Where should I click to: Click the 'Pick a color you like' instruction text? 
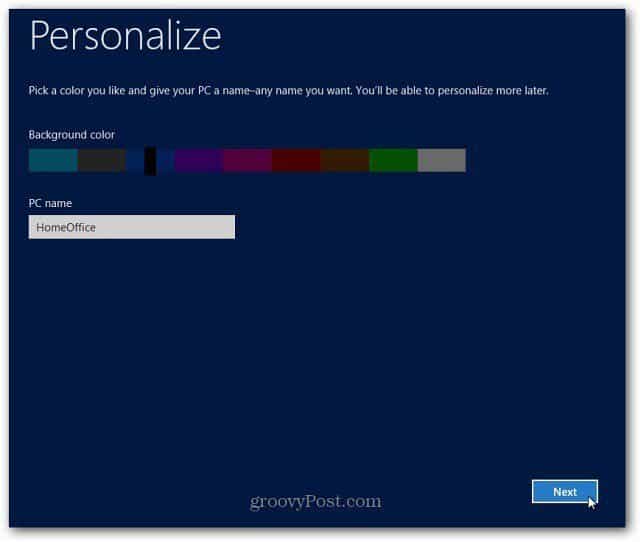click(x=288, y=90)
